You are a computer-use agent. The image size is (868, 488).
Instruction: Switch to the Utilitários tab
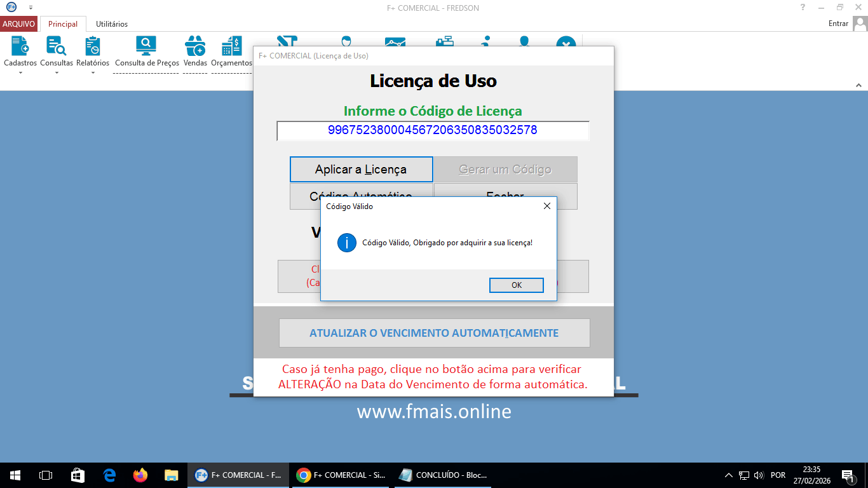click(111, 24)
